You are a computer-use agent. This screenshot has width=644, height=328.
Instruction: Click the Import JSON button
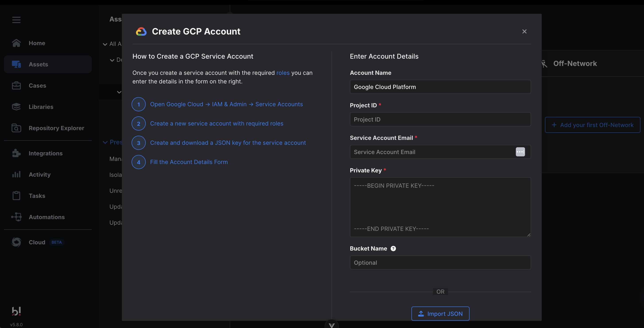pyautogui.click(x=440, y=314)
